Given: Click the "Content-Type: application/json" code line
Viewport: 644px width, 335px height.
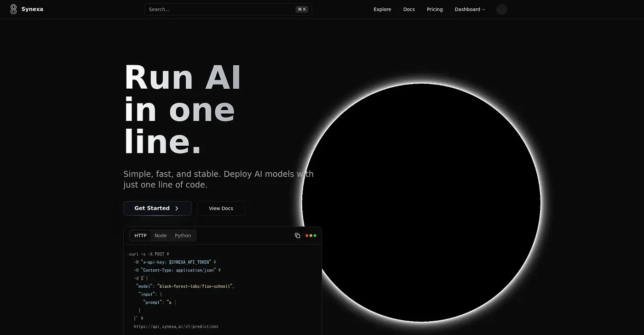Looking at the screenshot, I should click(x=177, y=270).
